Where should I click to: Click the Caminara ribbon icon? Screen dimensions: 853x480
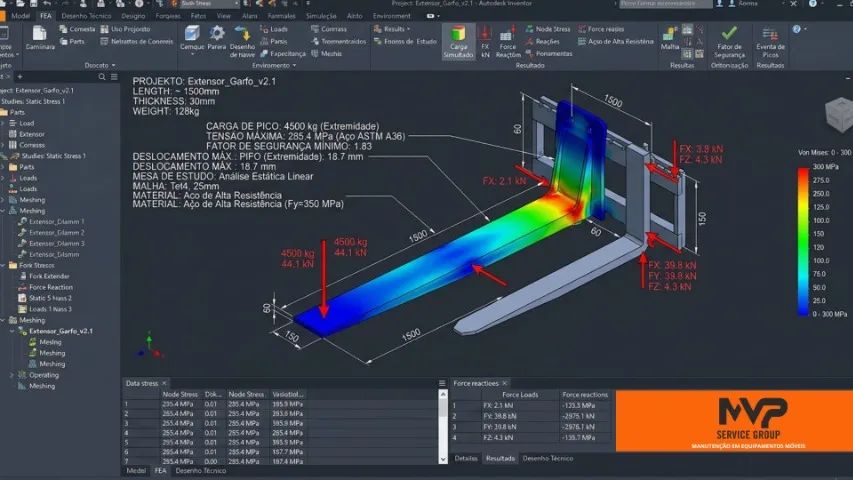click(x=39, y=34)
